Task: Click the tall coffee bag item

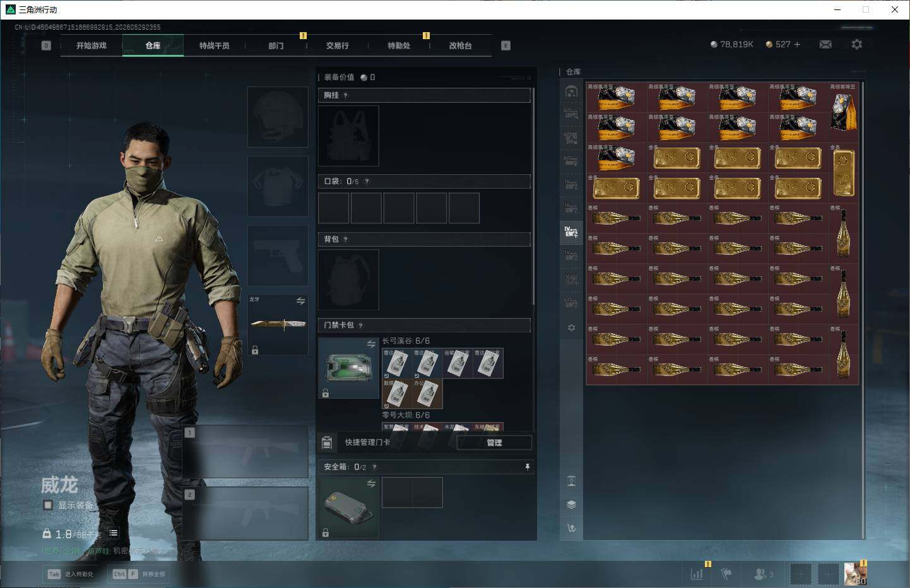Action: (x=843, y=111)
